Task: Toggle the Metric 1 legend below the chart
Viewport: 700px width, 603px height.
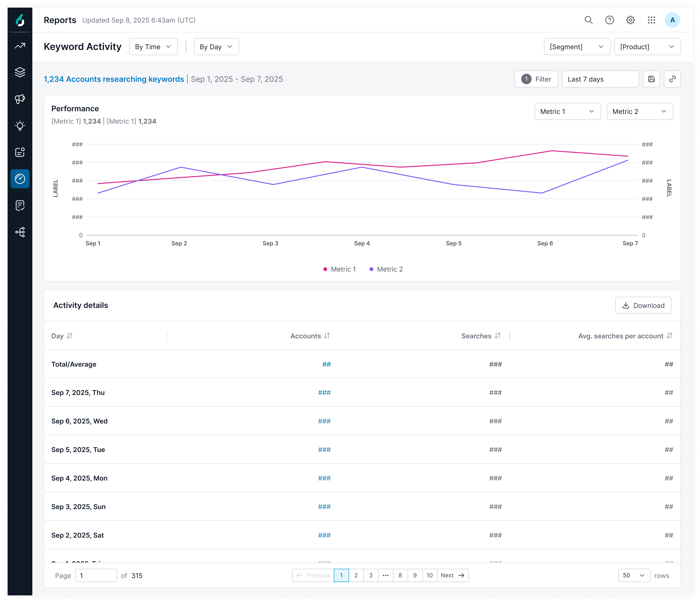Action: tap(340, 269)
